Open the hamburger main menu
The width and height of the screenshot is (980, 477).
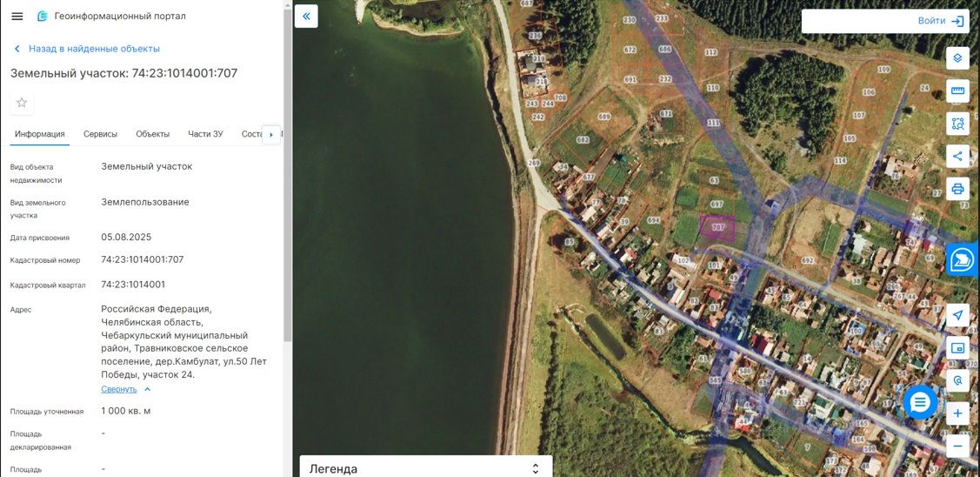17,17
